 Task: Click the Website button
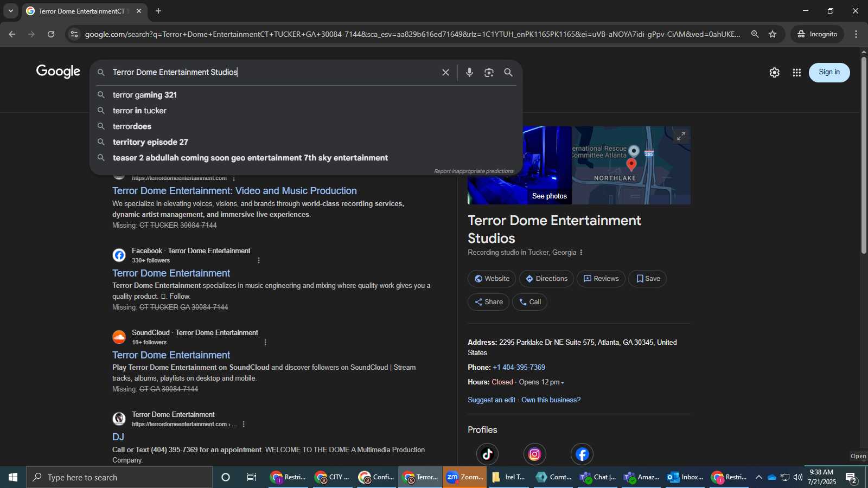pos(492,279)
